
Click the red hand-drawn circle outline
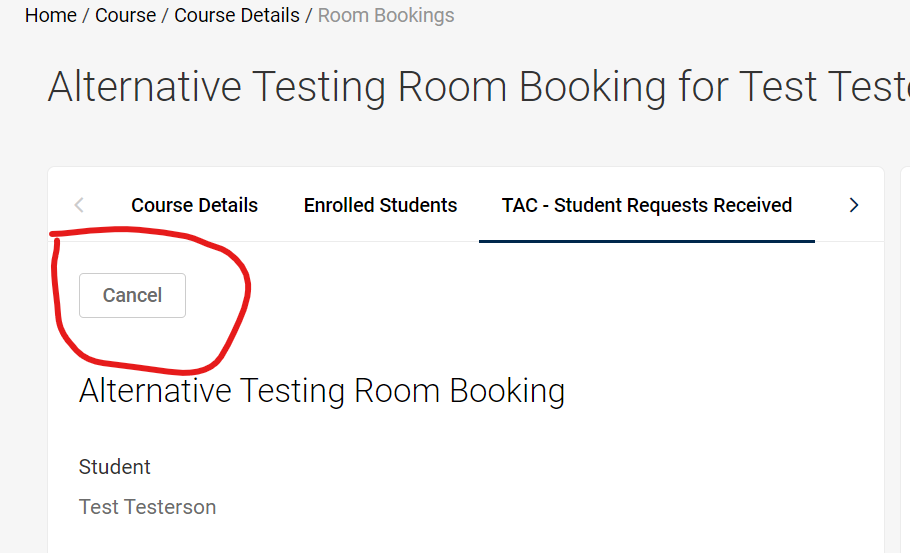tap(243, 290)
